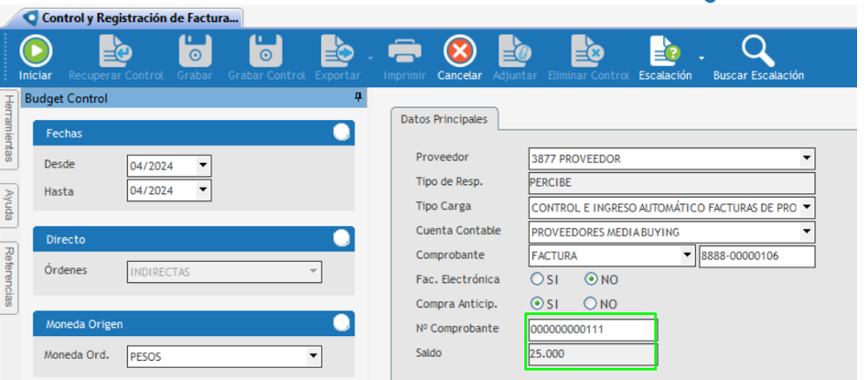Click the red Cancelar icon
The width and height of the screenshot is (868, 380).
(460, 51)
